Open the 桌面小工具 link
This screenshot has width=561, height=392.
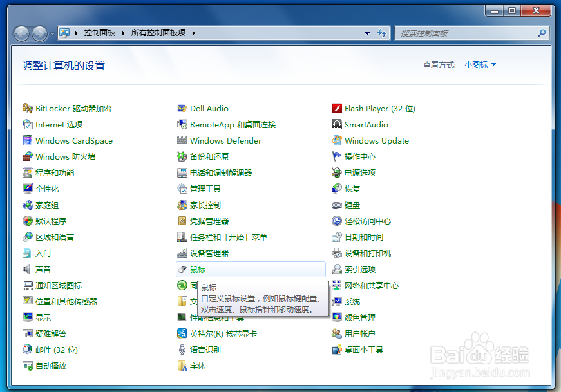coord(364,350)
